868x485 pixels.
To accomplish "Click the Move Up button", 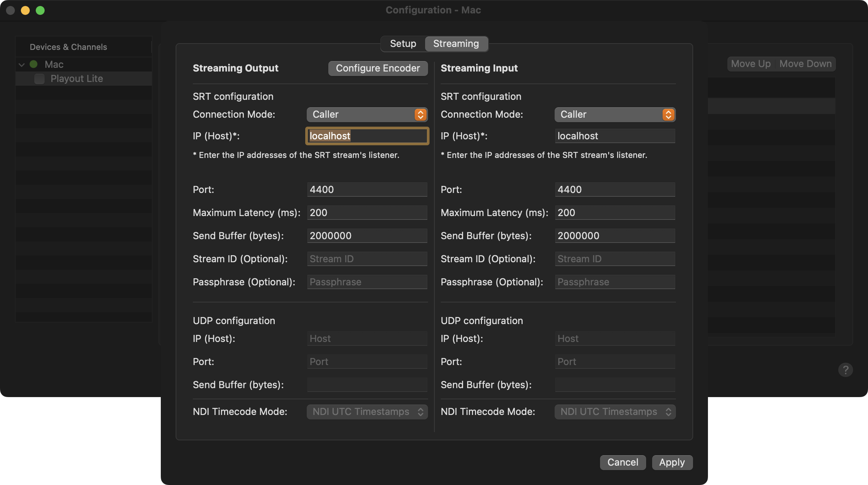I will (751, 64).
